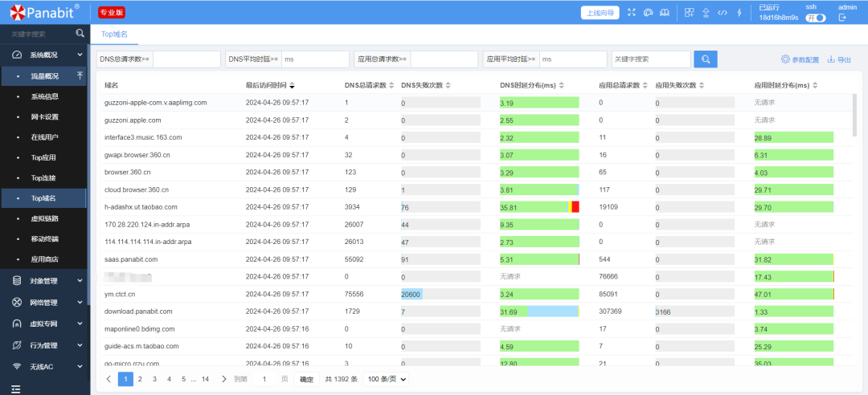
Task: Toggle the ssh switch
Action: 816,18
